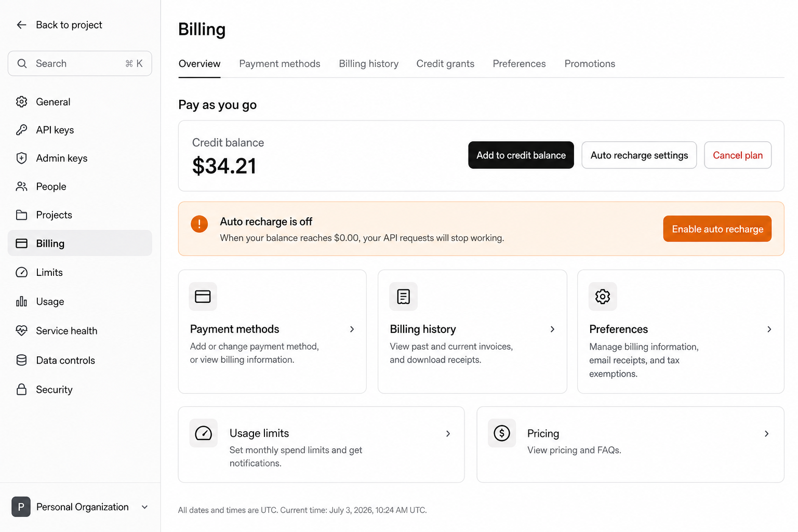The width and height of the screenshot is (798, 532).
Task: Click the Usage limits gauge icon
Action: tap(203, 433)
